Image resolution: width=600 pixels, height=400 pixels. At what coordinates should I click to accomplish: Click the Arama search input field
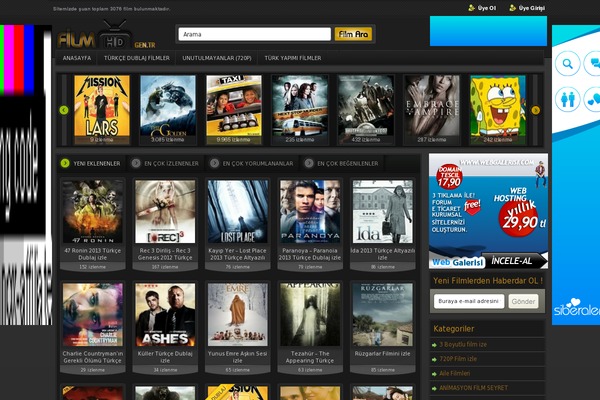[x=254, y=34]
